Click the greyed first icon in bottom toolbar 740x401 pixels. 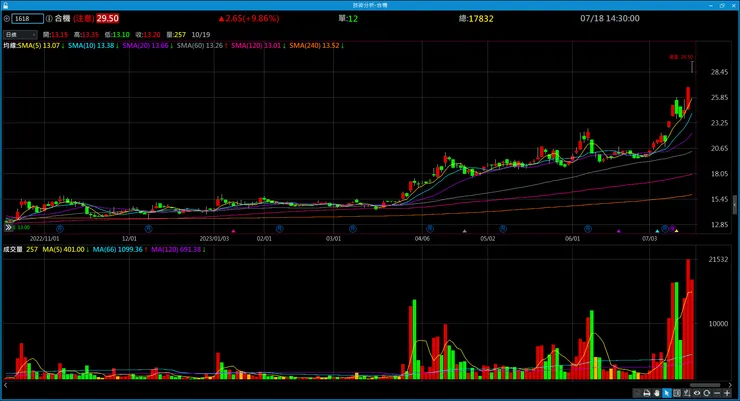tap(637, 393)
